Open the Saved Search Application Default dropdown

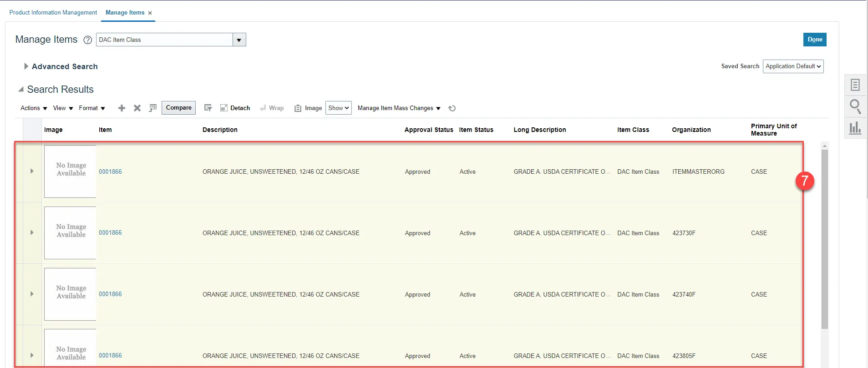pyautogui.click(x=793, y=66)
